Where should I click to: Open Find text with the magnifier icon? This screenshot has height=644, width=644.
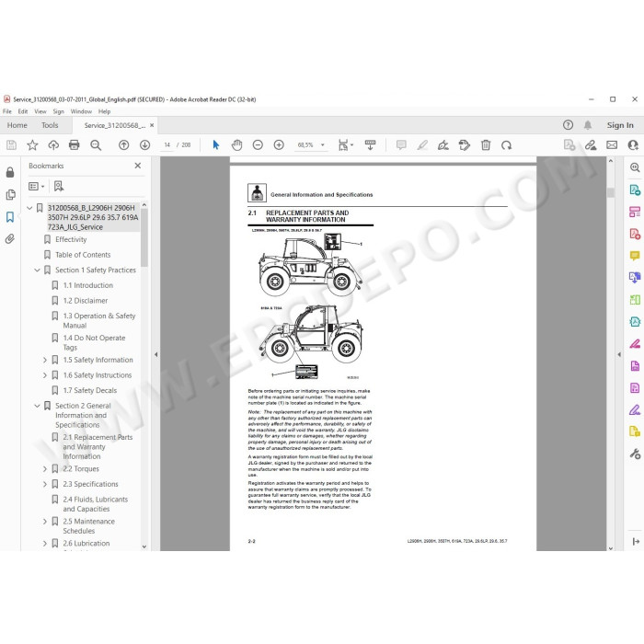96,145
